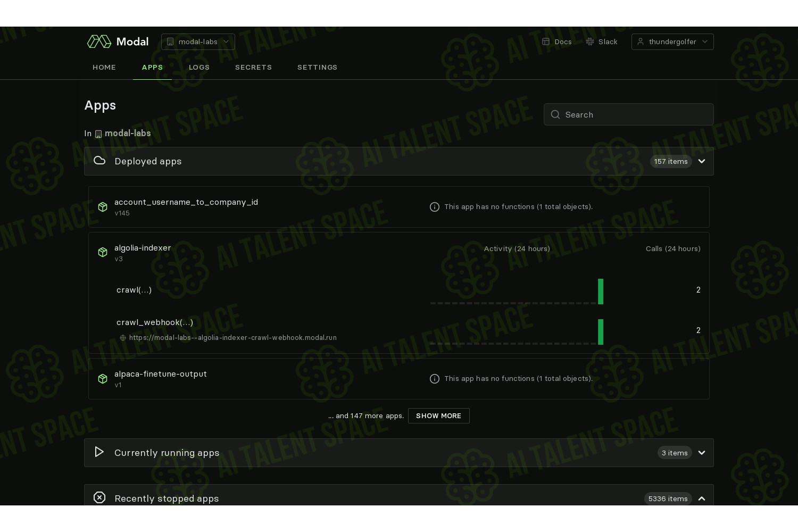798x532 pixels.
Task: Click the Deployed apps heading text
Action: tap(148, 161)
